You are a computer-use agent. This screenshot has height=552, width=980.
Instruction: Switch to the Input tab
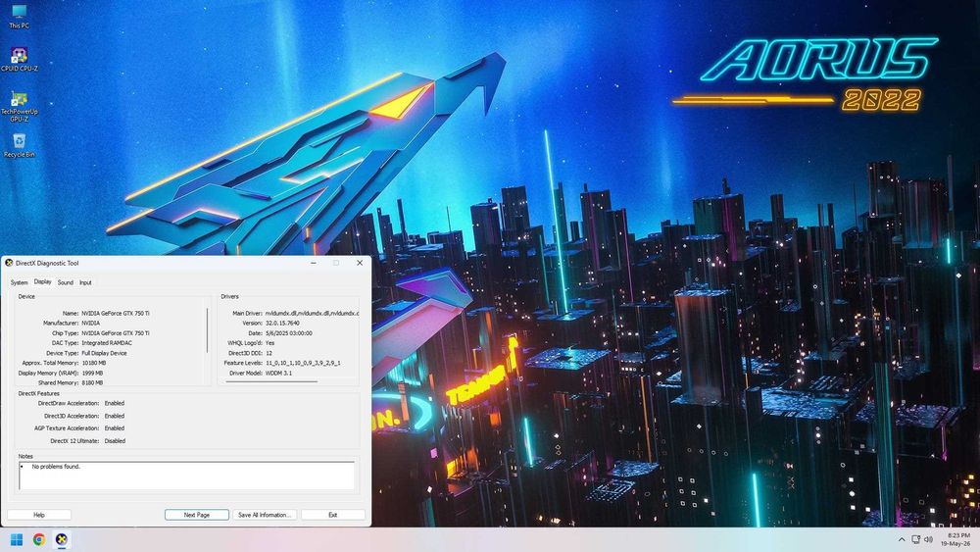(85, 282)
